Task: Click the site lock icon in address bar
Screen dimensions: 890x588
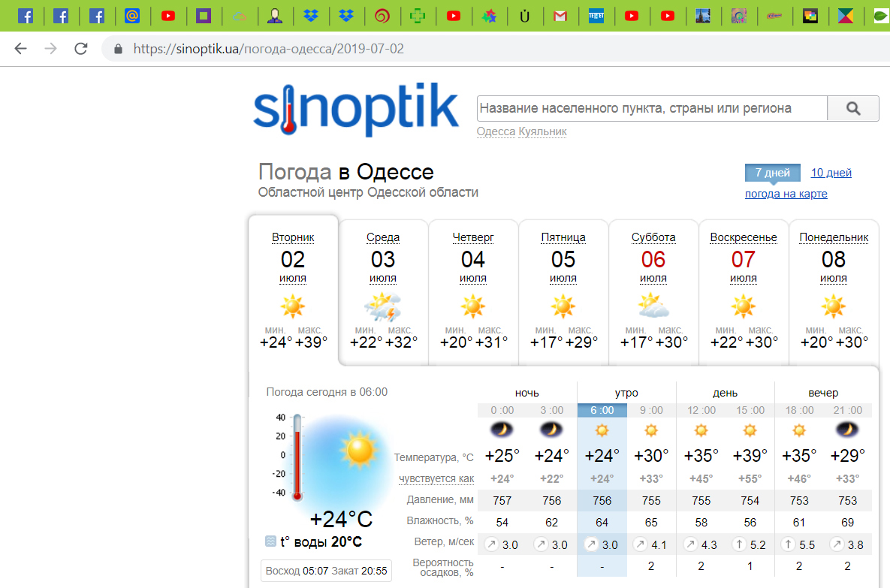Action: tap(118, 49)
